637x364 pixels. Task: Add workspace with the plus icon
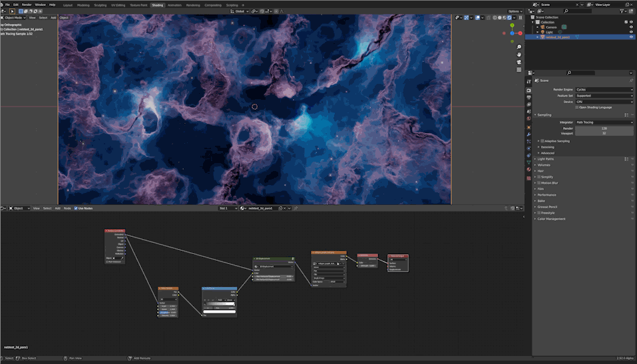click(x=243, y=5)
